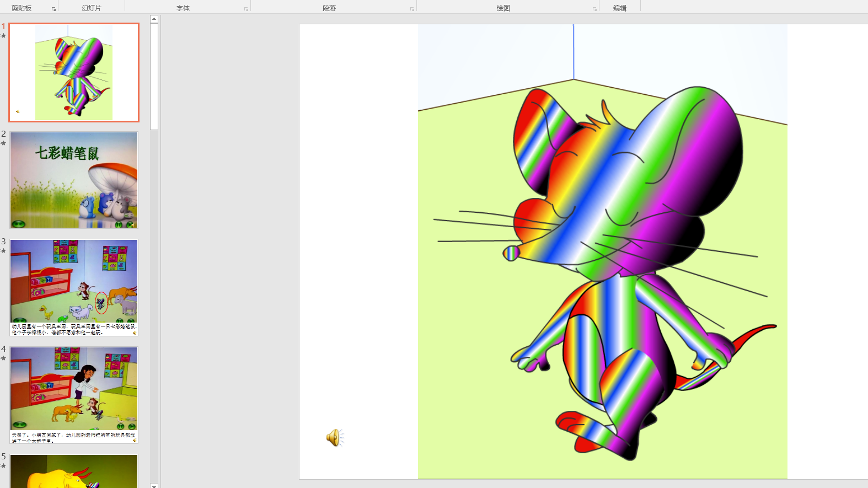The width and height of the screenshot is (868, 488).
Task: Select slide 3 thumbnail in the panel
Action: [74, 287]
